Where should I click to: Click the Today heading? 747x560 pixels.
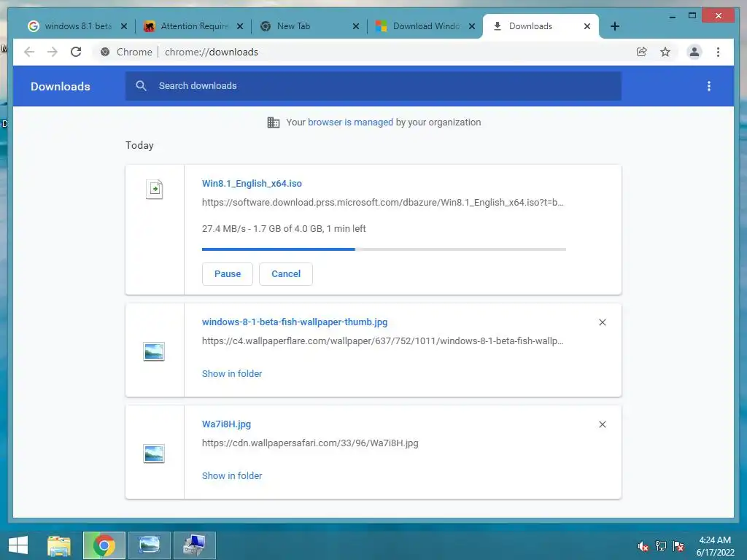point(139,145)
